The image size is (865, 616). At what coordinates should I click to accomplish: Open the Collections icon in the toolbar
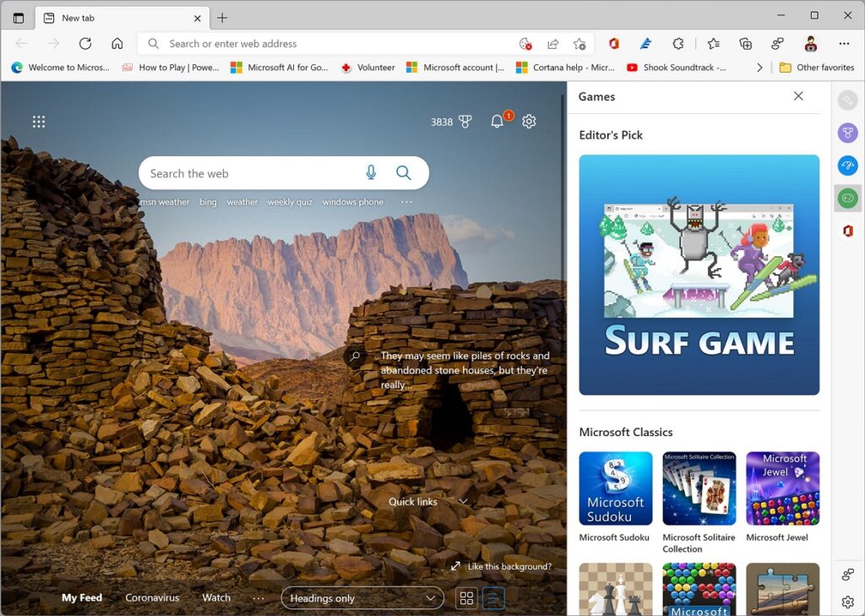[744, 43]
